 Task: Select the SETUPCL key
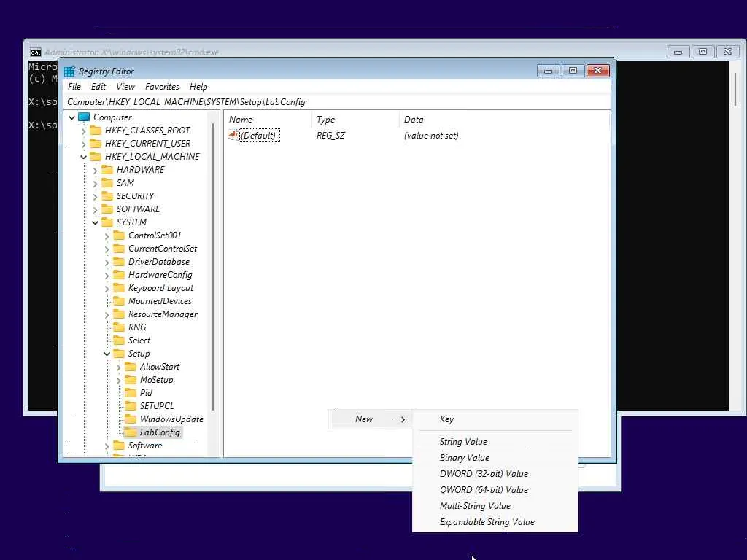157,406
